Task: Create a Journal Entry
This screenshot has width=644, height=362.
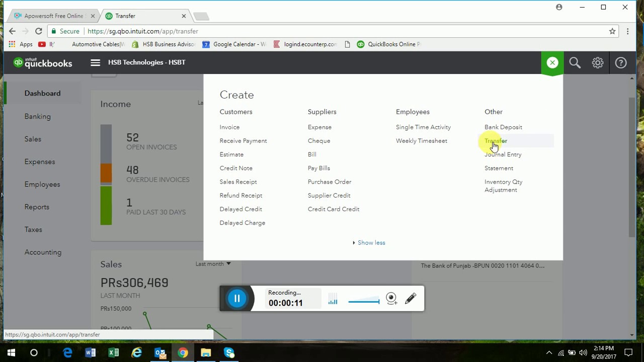Action: click(503, 154)
